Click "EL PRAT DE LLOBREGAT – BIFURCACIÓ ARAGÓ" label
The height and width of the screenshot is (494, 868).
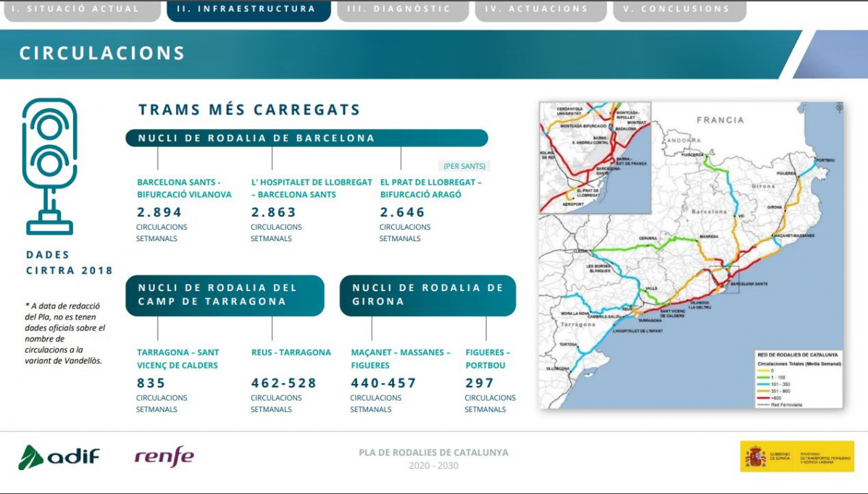(x=430, y=188)
